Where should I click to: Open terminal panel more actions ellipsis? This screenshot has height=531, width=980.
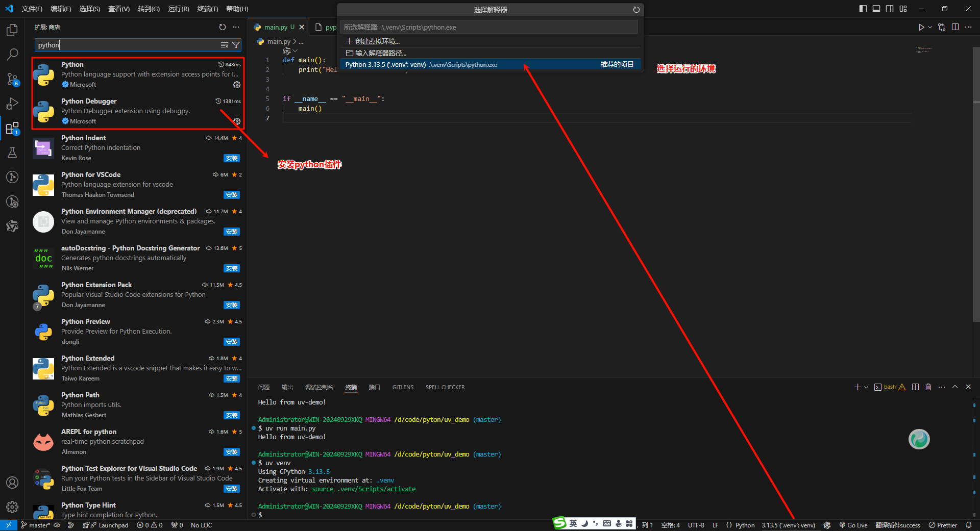(942, 387)
